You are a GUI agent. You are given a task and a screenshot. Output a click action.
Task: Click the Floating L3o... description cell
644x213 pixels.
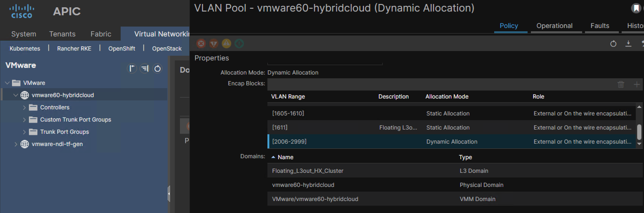tap(398, 127)
